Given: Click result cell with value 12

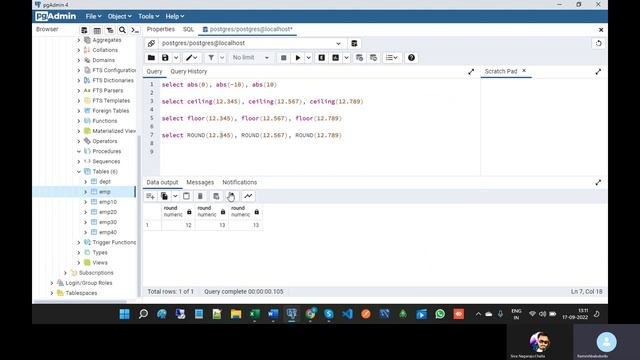Looking at the screenshot, I should pyautogui.click(x=178, y=225).
